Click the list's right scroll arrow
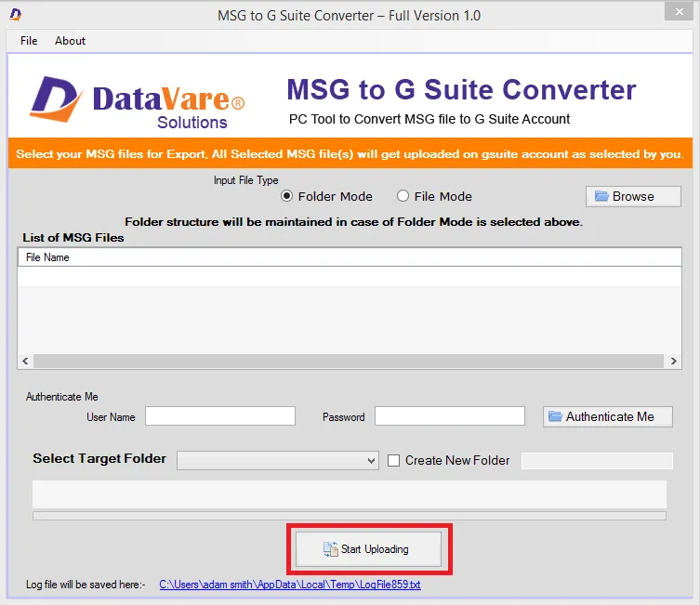 coord(674,361)
